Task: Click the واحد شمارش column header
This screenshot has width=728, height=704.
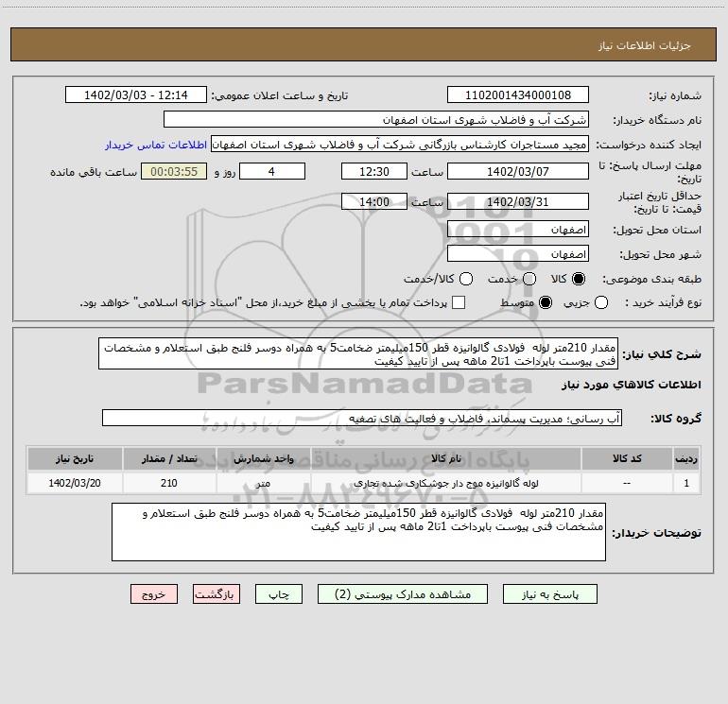Action: pyautogui.click(x=263, y=458)
